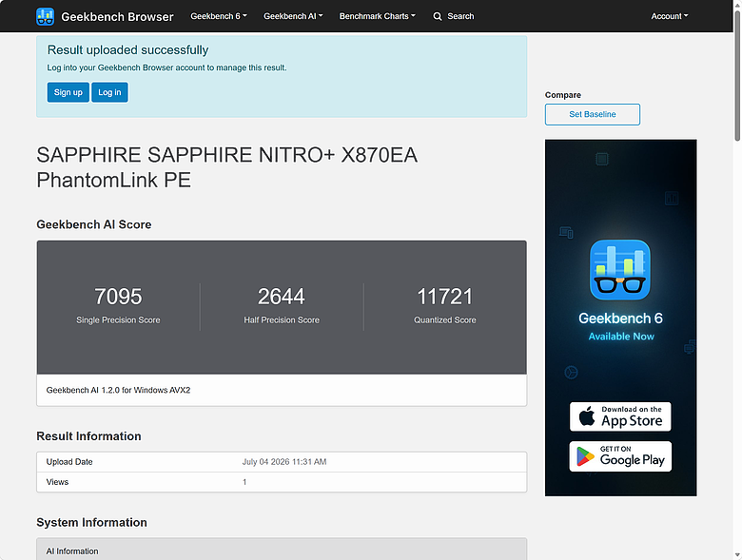The image size is (742, 560).
Task: Click the Geekbench Browser logo icon
Action: [45, 16]
